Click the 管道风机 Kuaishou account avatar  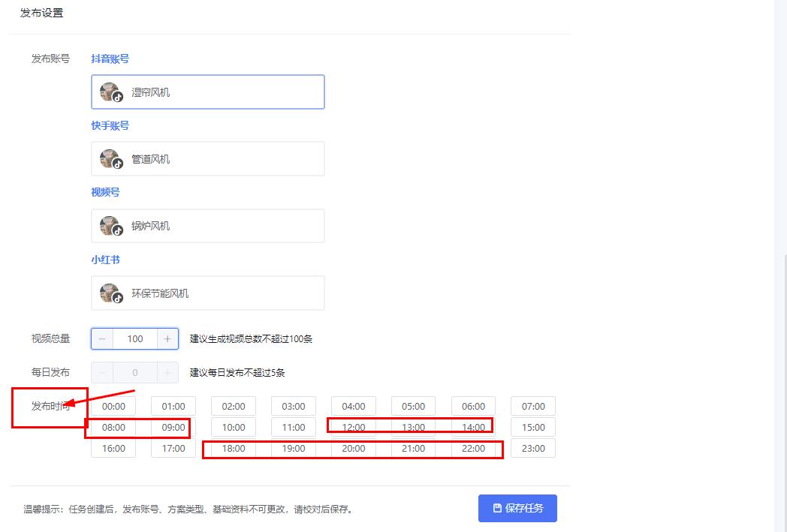pyautogui.click(x=110, y=158)
